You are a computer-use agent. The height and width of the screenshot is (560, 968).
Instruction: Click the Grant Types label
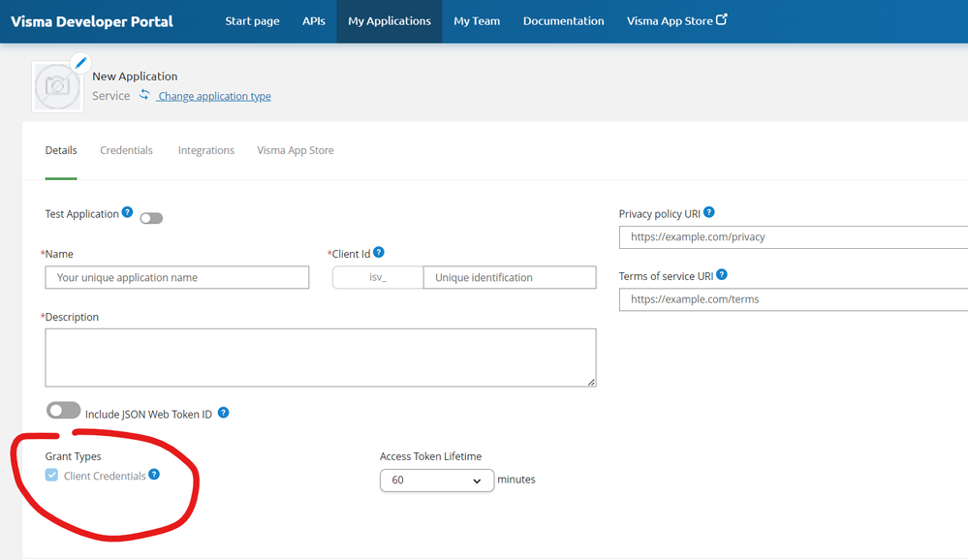tap(73, 456)
